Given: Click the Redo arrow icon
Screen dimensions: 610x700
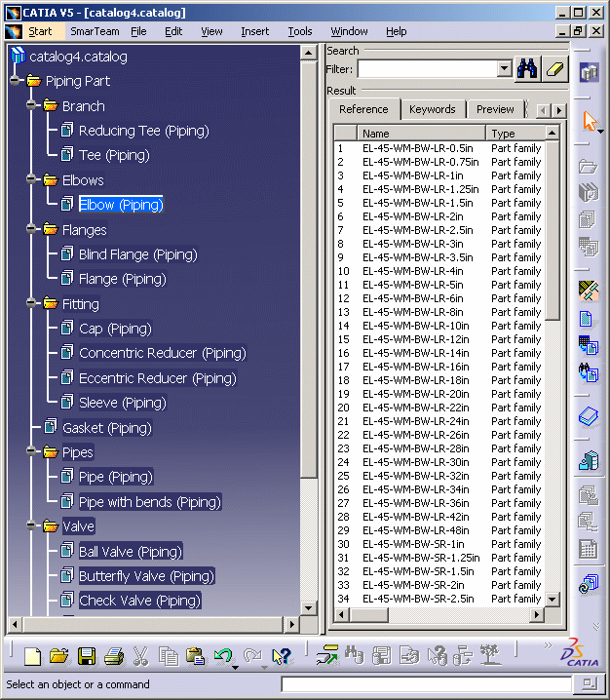Looking at the screenshot, I should pos(252,655).
